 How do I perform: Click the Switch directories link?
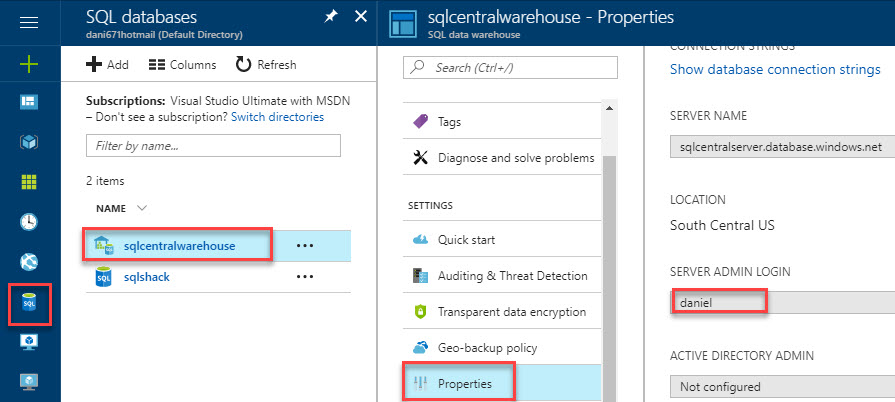[x=277, y=117]
